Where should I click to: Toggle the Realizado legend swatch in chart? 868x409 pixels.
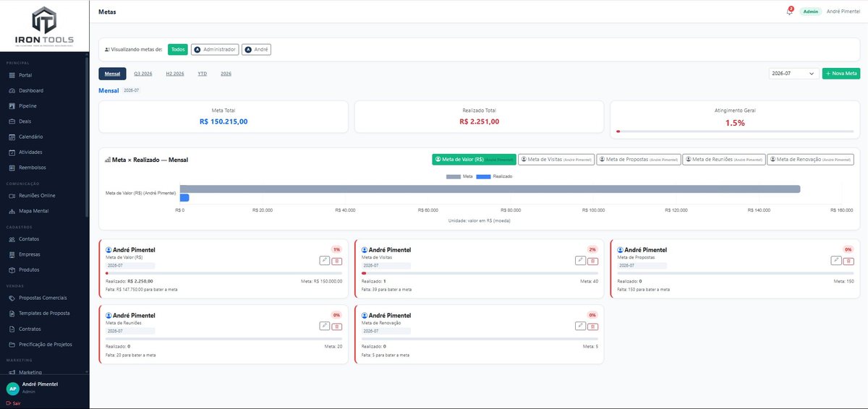(483, 176)
